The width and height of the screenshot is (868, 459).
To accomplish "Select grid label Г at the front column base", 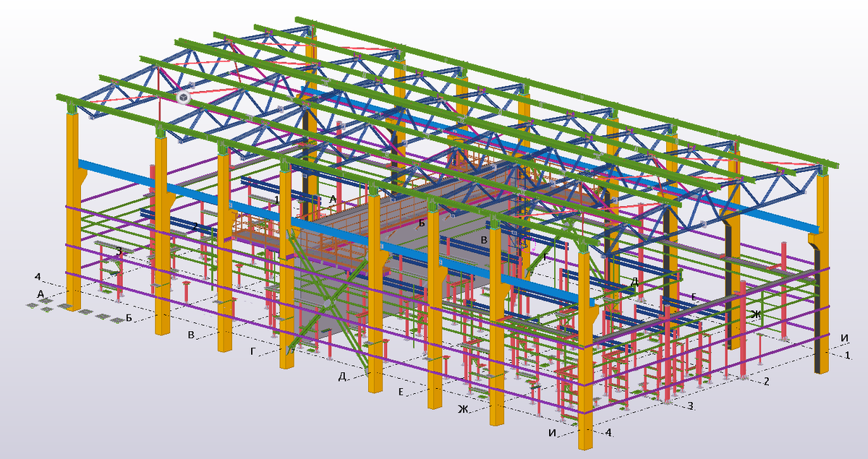I will (252, 351).
